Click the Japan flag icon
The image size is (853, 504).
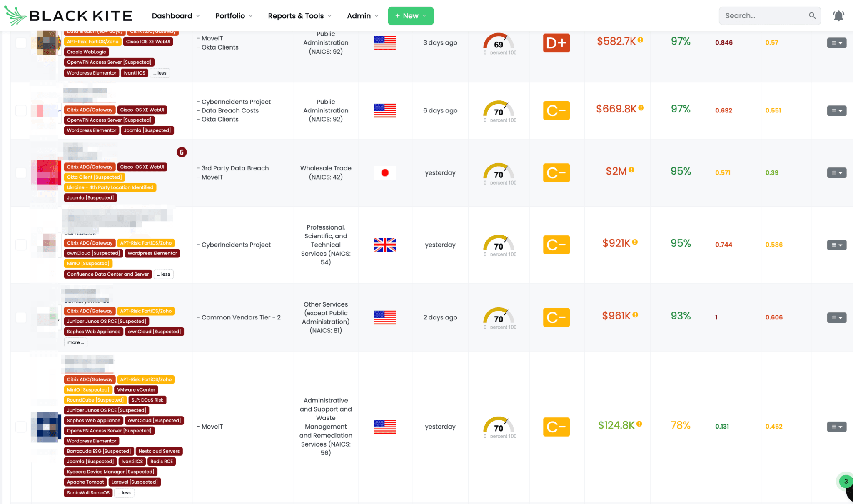[x=385, y=172]
